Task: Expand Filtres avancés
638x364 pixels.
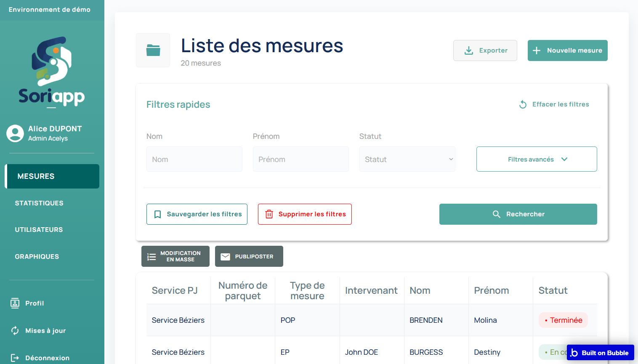Action: 537,159
